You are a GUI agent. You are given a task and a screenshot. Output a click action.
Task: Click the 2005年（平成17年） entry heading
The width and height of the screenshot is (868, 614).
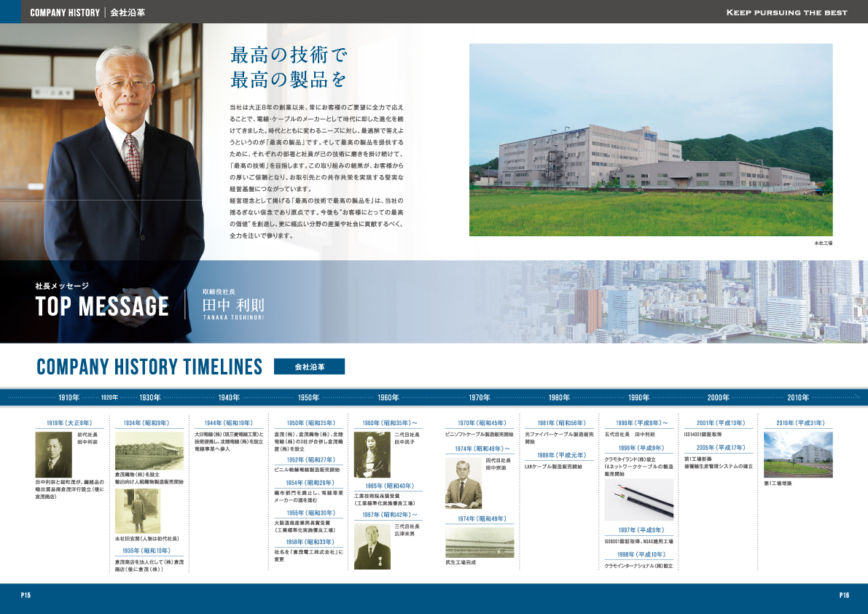tap(721, 448)
